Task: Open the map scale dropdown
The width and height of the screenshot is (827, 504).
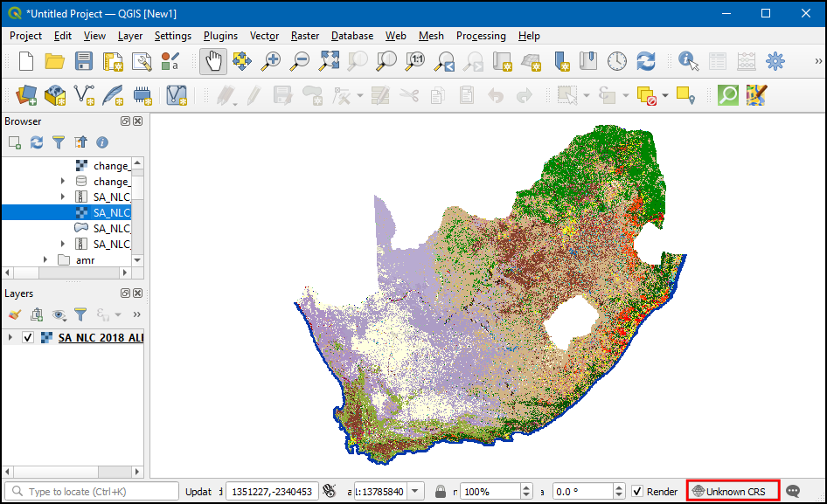Action: 415,491
